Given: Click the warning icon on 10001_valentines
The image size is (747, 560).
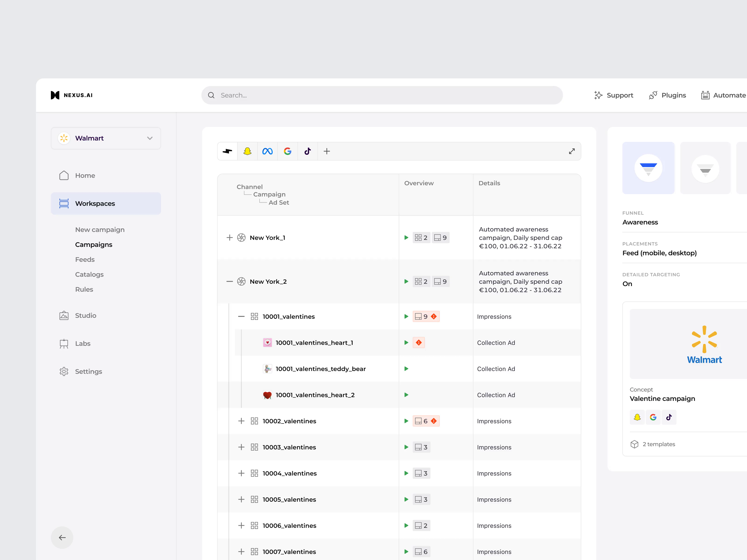Looking at the screenshot, I should pos(434,316).
